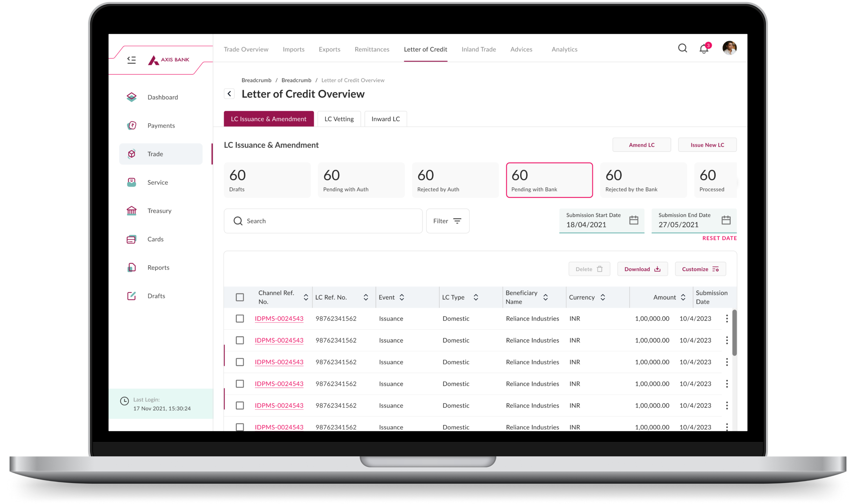Open Inland Trade top menu
Image resolution: width=856 pixels, height=504 pixels.
(x=479, y=49)
